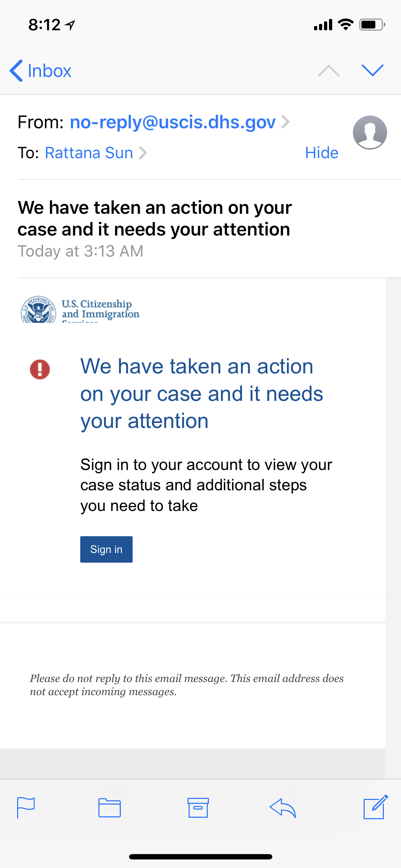This screenshot has height=868, width=401.
Task: Tap the reply arrow icon
Action: click(x=283, y=808)
